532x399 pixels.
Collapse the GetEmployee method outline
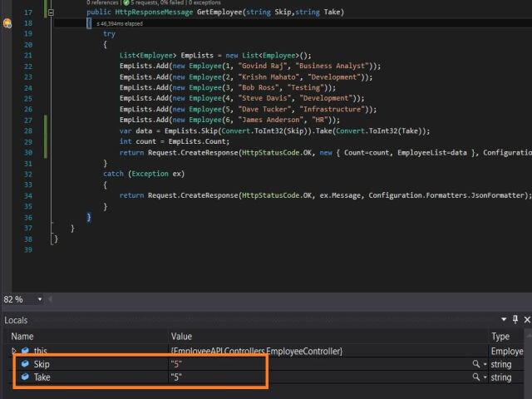pos(51,12)
